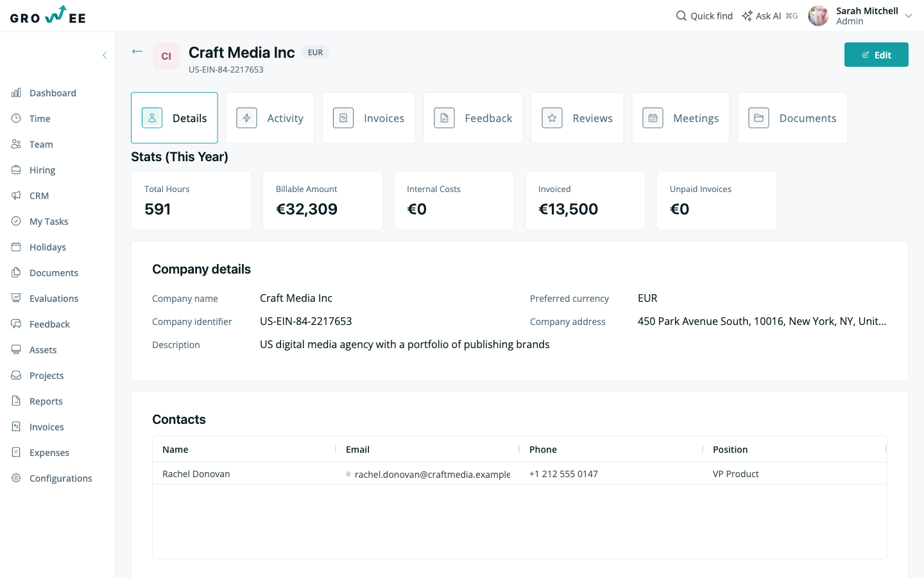Click the company description text
This screenshot has width=924, height=578.
pyautogui.click(x=404, y=344)
